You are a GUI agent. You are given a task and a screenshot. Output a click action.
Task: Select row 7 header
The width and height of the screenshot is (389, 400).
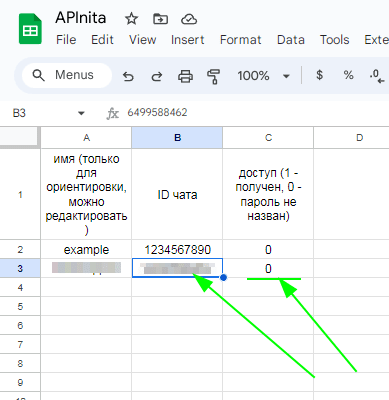(x=20, y=344)
